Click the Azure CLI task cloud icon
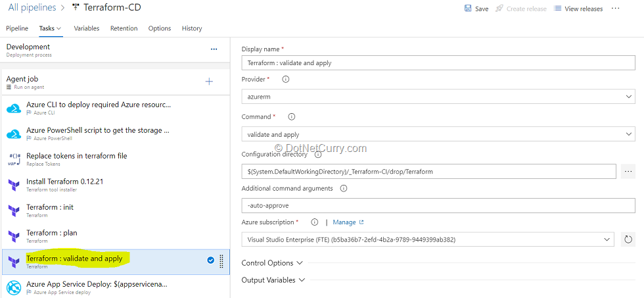Image resolution: width=644 pixels, height=298 pixels. coord(14,109)
